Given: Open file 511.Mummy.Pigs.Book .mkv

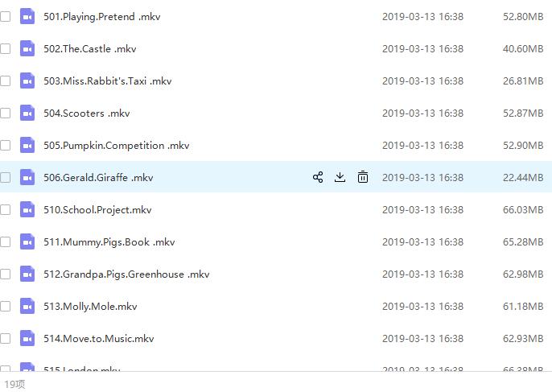Looking at the screenshot, I should tap(109, 242).
